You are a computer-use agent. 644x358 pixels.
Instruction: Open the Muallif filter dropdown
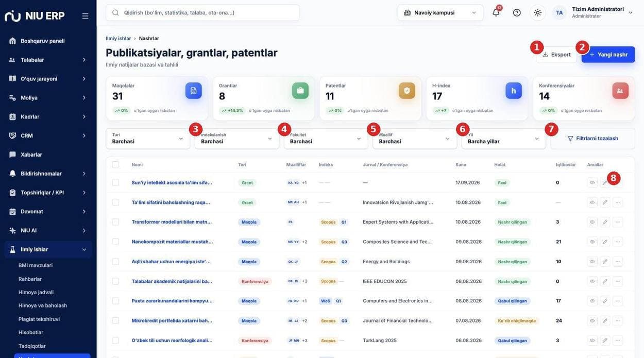tap(415, 139)
